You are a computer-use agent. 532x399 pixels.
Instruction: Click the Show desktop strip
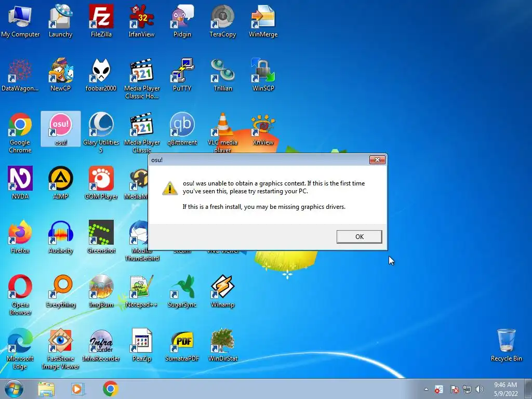528,389
